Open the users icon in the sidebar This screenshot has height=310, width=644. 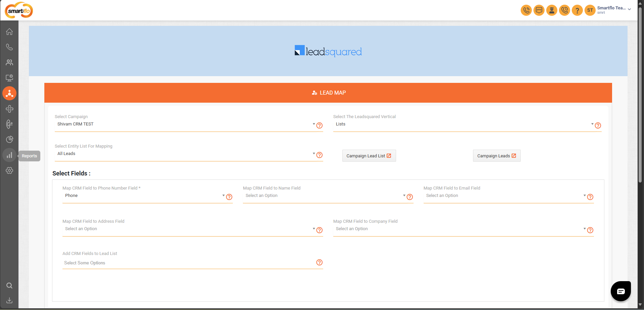point(9,62)
